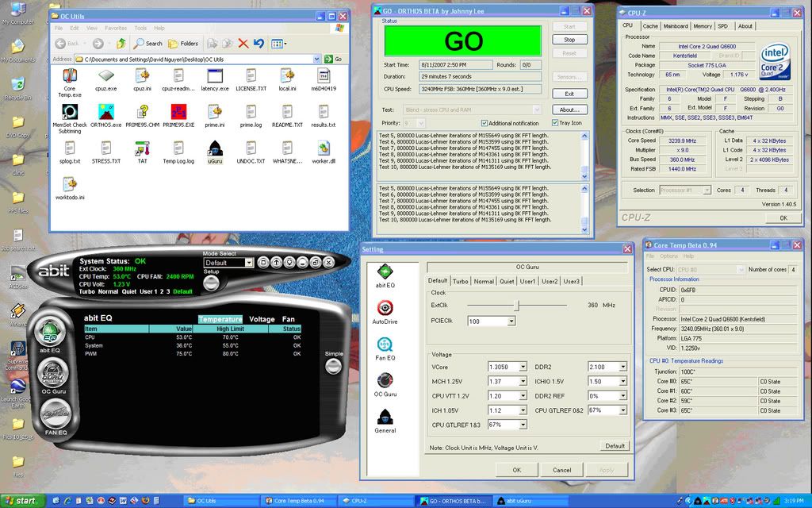Screen dimensions: 812x508
Task: Switch to Mainboard tab in CPU-Z
Action: click(676, 26)
